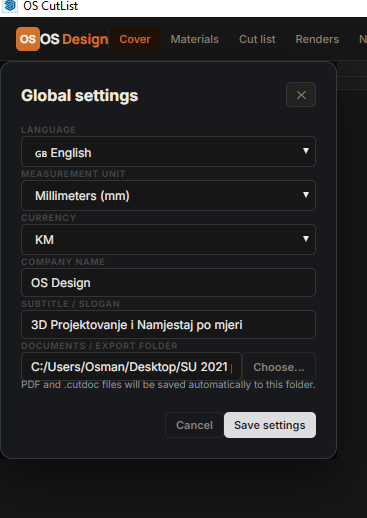Expand the Measurement unit dropdown
Viewport: 367px width, 518px height.
tap(168, 196)
